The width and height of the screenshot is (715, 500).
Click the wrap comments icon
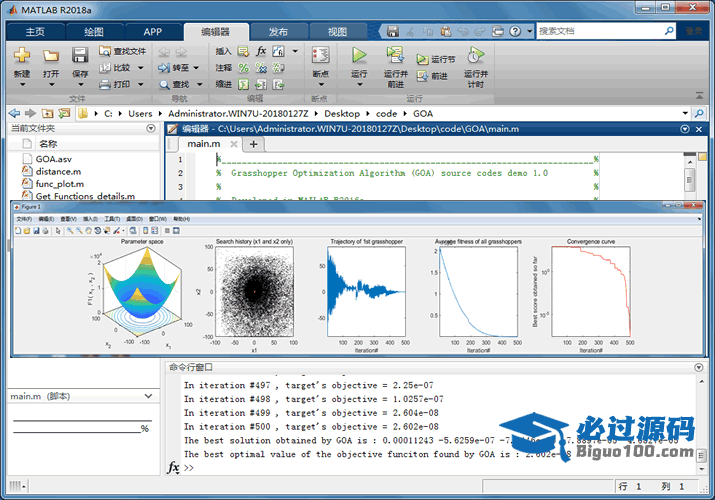[278, 68]
